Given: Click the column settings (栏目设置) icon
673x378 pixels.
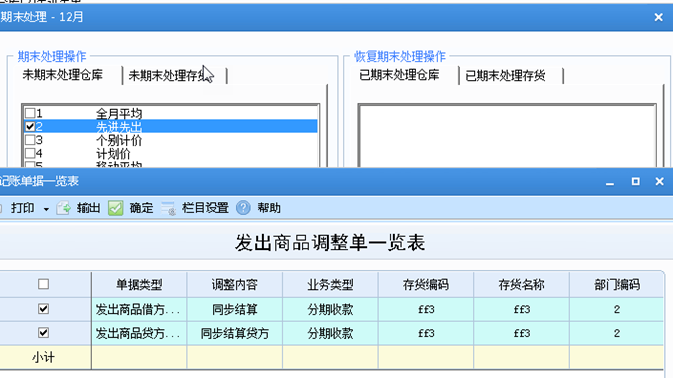Looking at the screenshot, I should [x=168, y=208].
